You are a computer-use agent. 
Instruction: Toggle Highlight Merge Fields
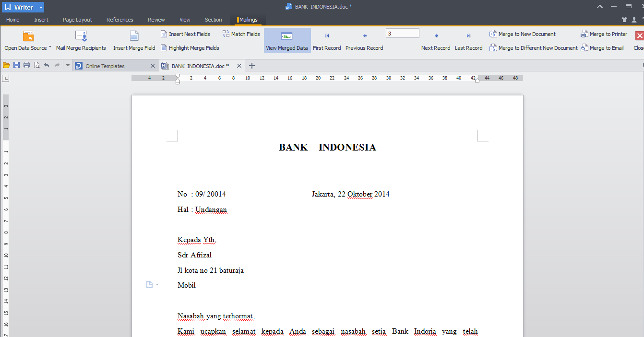coord(190,48)
